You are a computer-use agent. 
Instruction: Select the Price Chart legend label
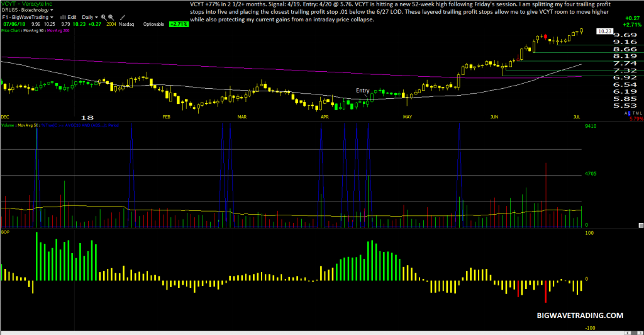coord(10,31)
